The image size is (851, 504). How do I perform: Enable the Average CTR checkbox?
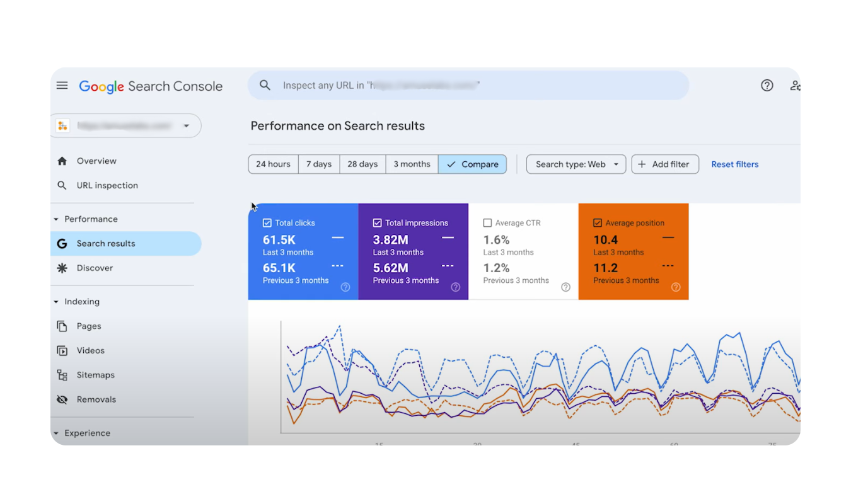(x=487, y=222)
